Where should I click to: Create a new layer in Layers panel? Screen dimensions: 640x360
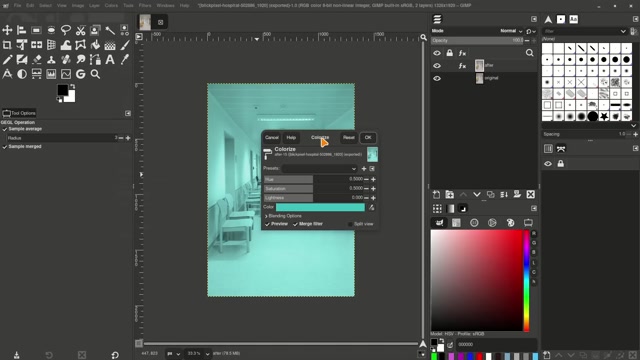coord(436,195)
